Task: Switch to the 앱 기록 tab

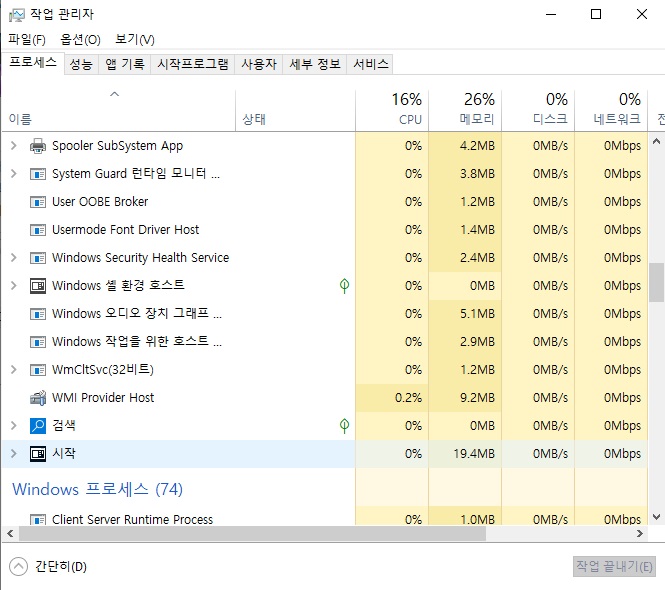Action: pyautogui.click(x=125, y=64)
